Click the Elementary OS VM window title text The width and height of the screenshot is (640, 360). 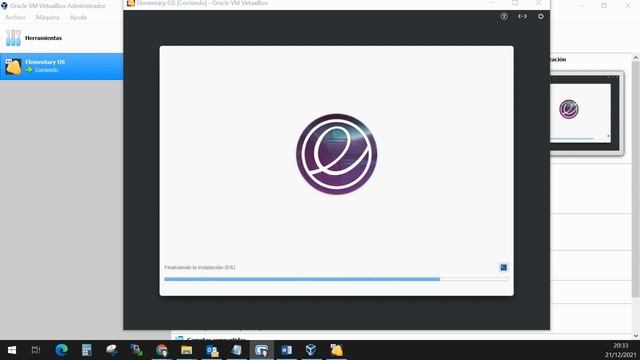click(x=202, y=3)
